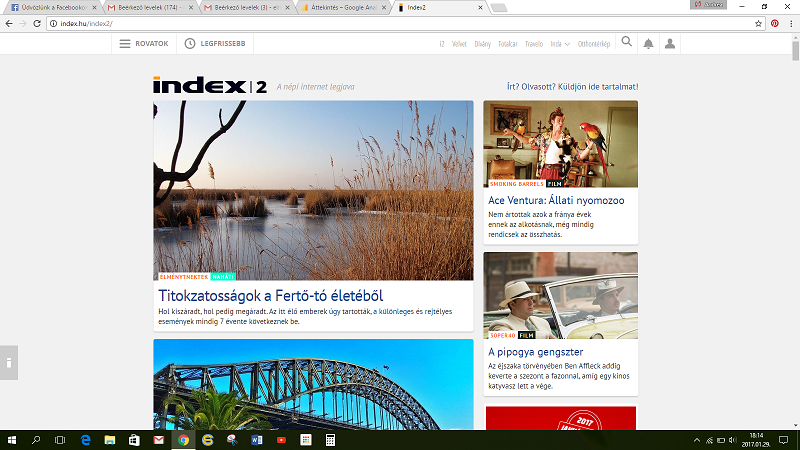Reload the page in Chrome
The image size is (800, 450).
tap(36, 23)
